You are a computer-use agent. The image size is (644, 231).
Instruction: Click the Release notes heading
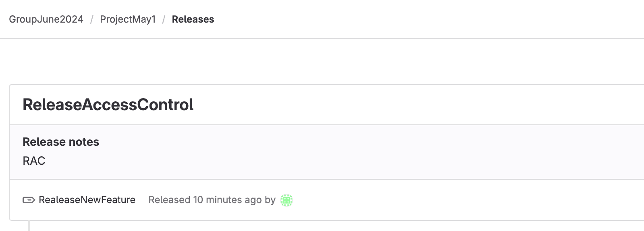(x=61, y=142)
